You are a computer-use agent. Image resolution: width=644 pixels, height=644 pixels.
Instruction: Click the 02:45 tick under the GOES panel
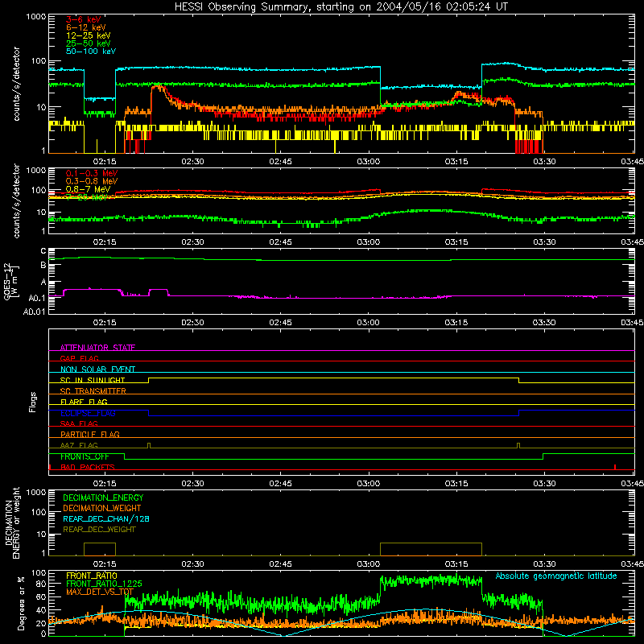[x=280, y=323]
